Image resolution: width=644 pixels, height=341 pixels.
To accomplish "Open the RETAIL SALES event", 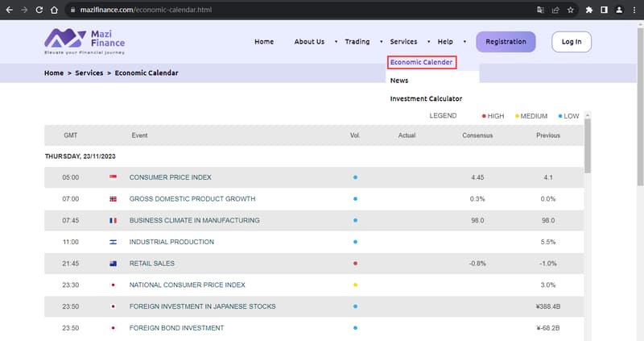I will (x=152, y=264).
